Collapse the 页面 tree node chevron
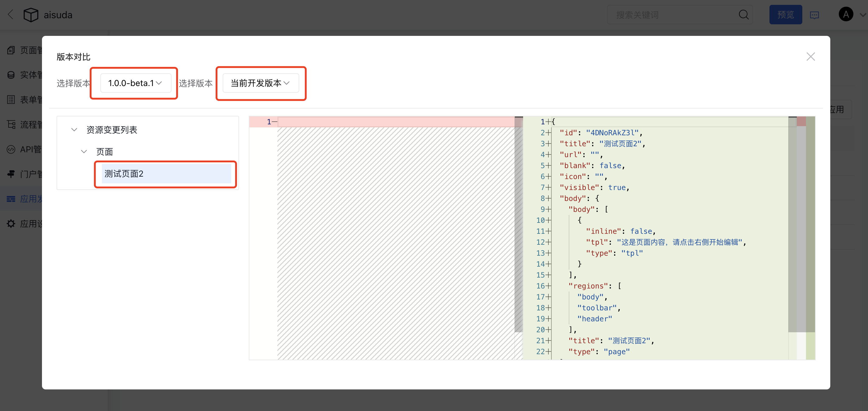Viewport: 868px width, 411px height. 84,152
